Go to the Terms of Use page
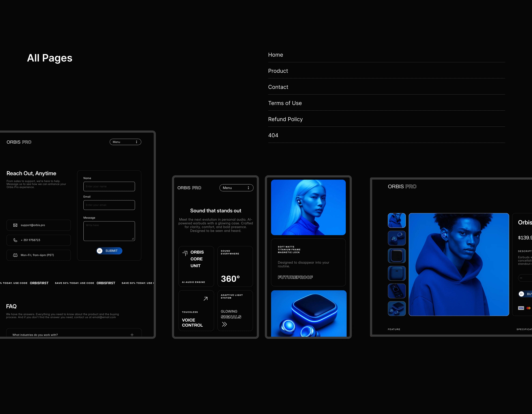The height and width of the screenshot is (414, 532). tap(285, 103)
